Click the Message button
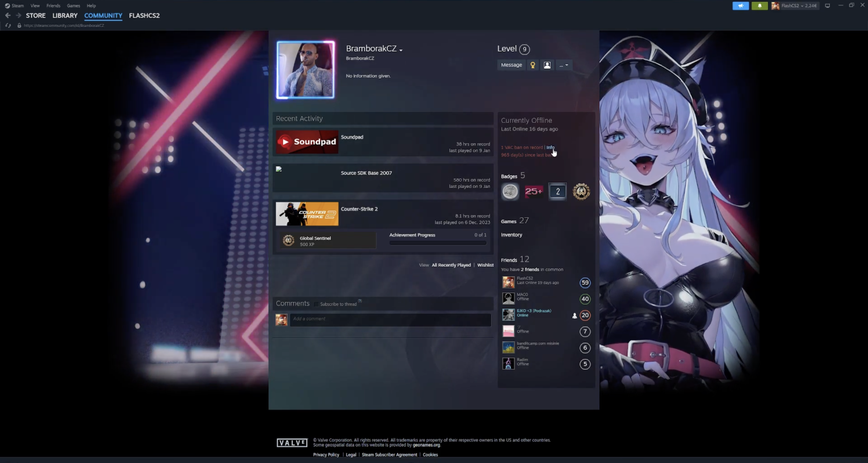This screenshot has height=463, width=868. (x=511, y=65)
